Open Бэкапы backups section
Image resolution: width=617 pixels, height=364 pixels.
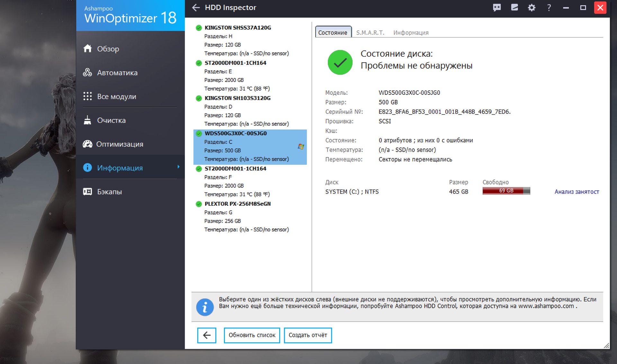tap(109, 191)
